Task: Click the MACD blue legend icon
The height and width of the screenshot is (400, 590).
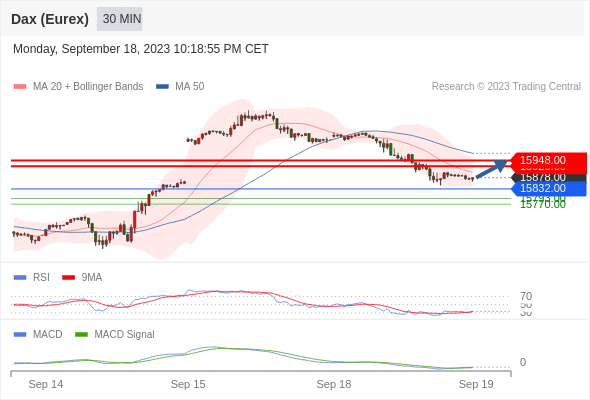Action: click(x=20, y=335)
